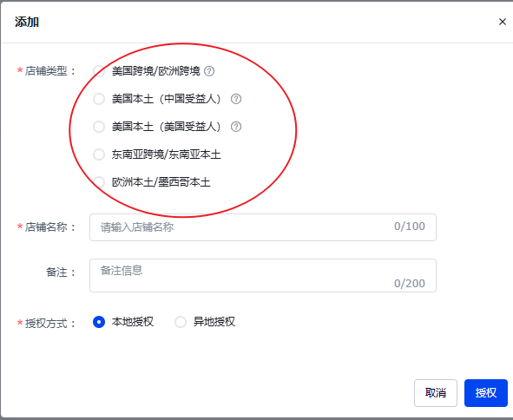Close the 添加 dialog with X
This screenshot has width=513, height=420.
point(503,22)
